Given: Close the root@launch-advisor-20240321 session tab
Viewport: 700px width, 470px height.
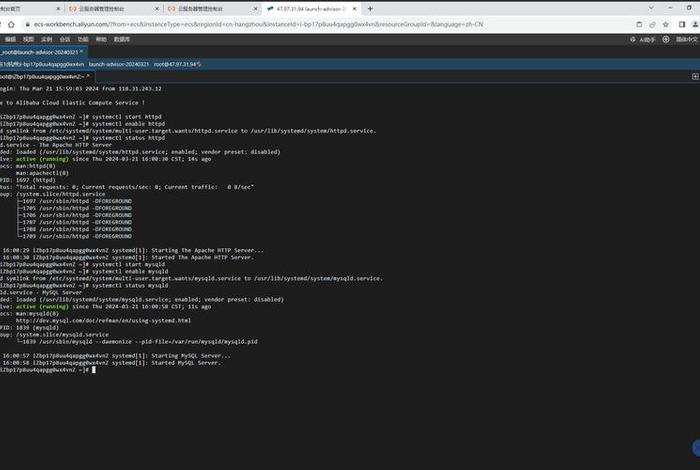Looking at the screenshot, I should (81, 51).
